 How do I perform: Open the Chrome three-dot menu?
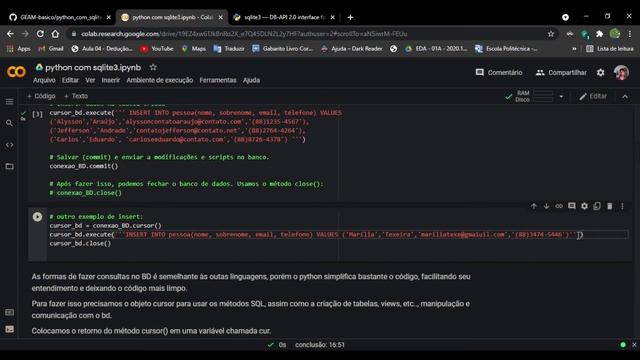coord(630,34)
